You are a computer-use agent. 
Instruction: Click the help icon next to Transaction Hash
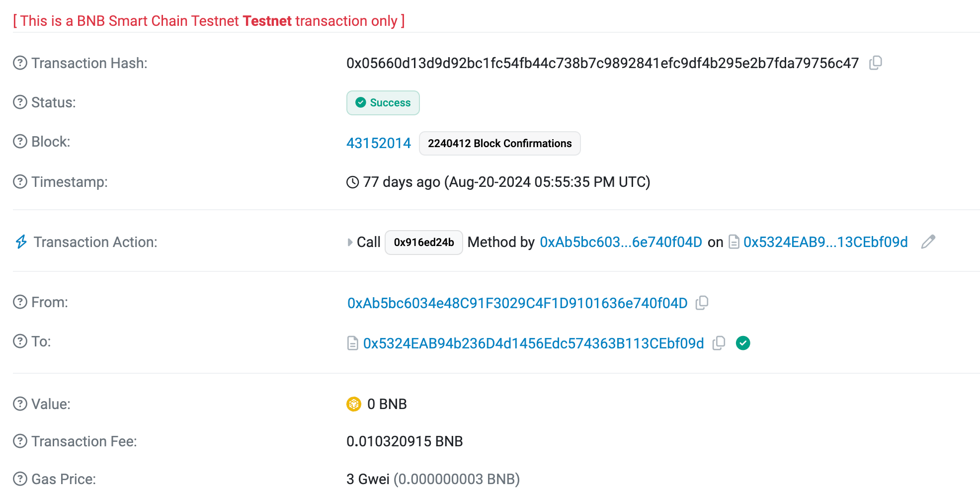(20, 63)
